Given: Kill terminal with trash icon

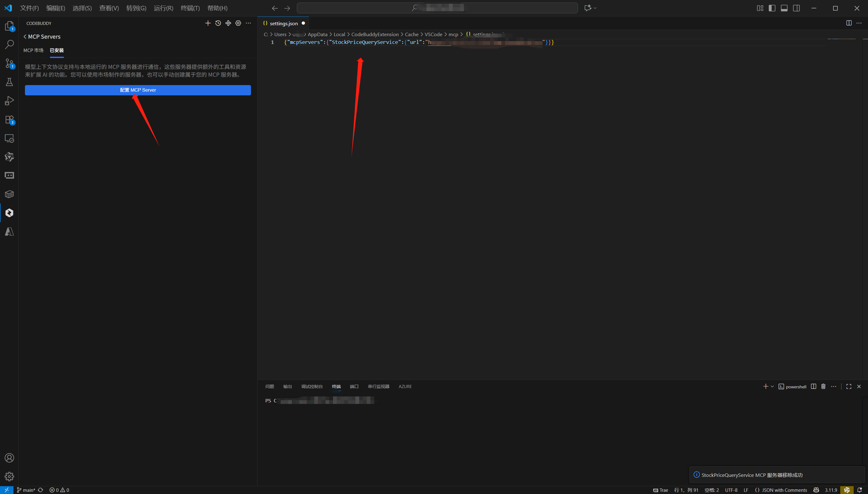Looking at the screenshot, I should pyautogui.click(x=823, y=386).
